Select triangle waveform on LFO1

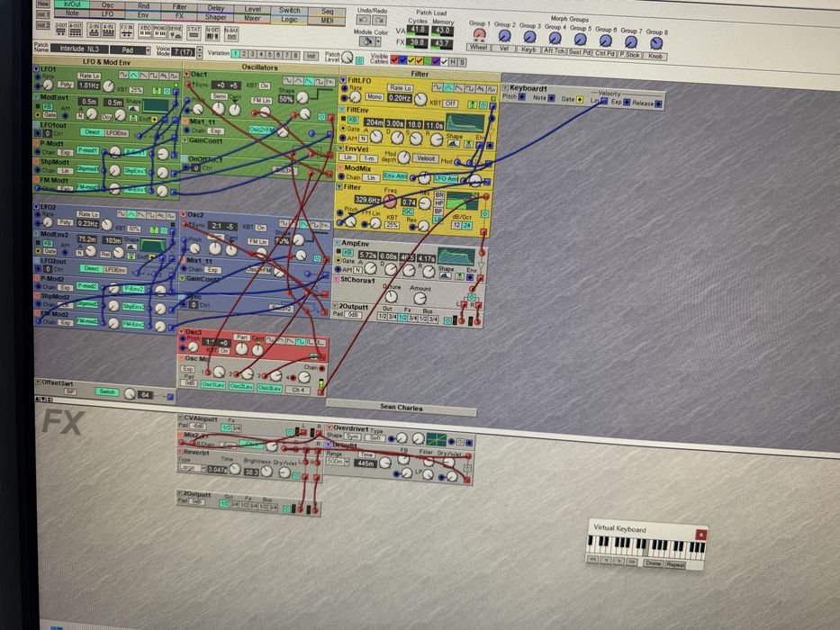[x=133, y=75]
